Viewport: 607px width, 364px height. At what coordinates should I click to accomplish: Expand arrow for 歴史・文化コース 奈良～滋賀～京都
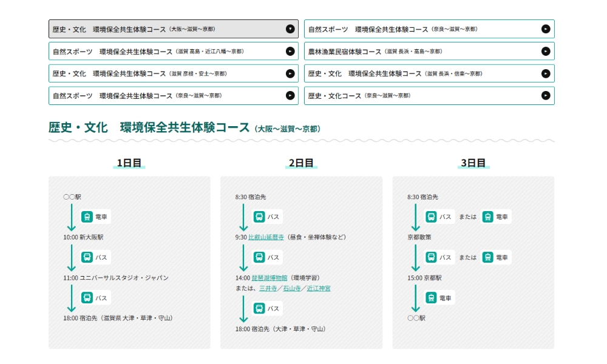click(x=546, y=96)
